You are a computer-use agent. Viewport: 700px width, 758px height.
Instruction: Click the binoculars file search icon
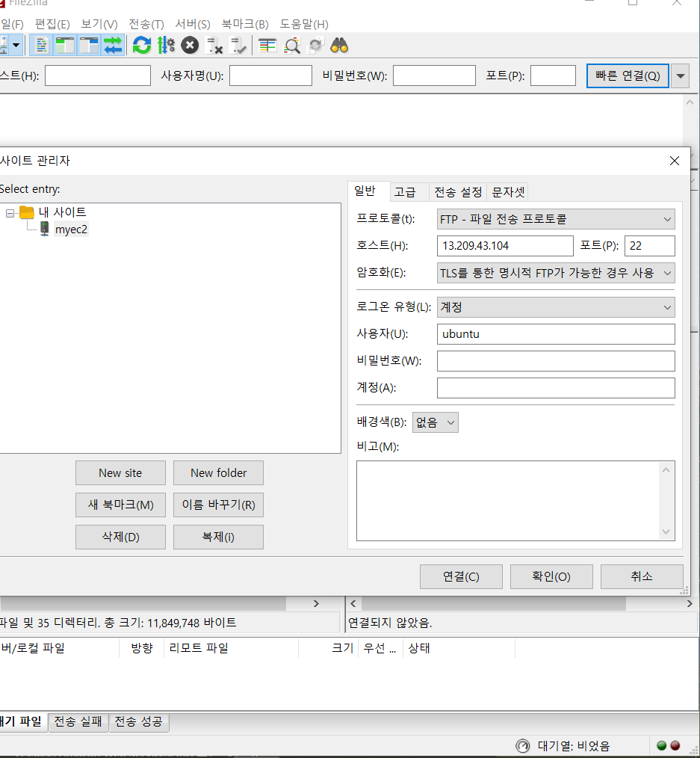coord(339,46)
